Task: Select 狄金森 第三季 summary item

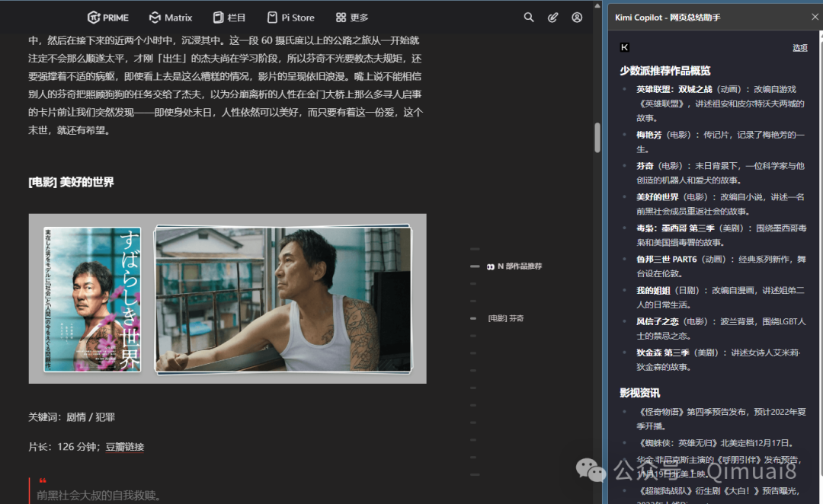Action: [718, 360]
